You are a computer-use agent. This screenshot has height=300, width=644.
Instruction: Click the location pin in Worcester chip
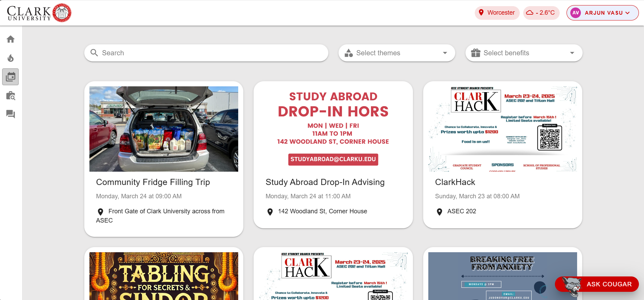pos(481,13)
